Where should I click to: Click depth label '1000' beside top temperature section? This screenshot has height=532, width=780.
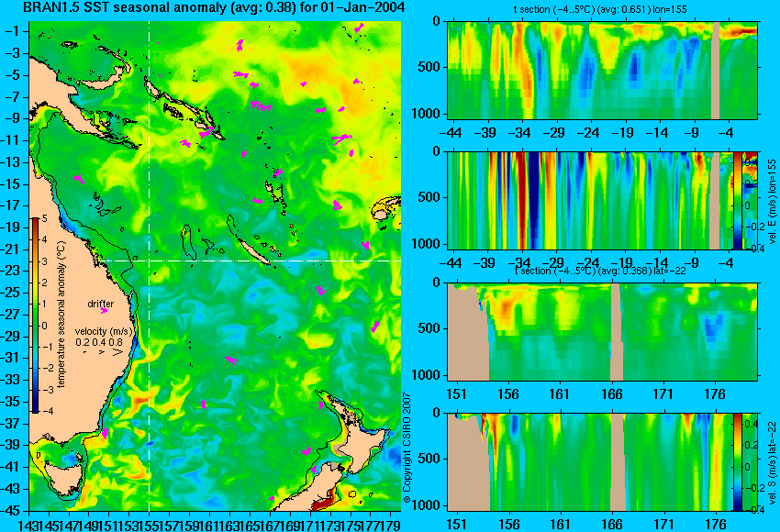(x=427, y=114)
